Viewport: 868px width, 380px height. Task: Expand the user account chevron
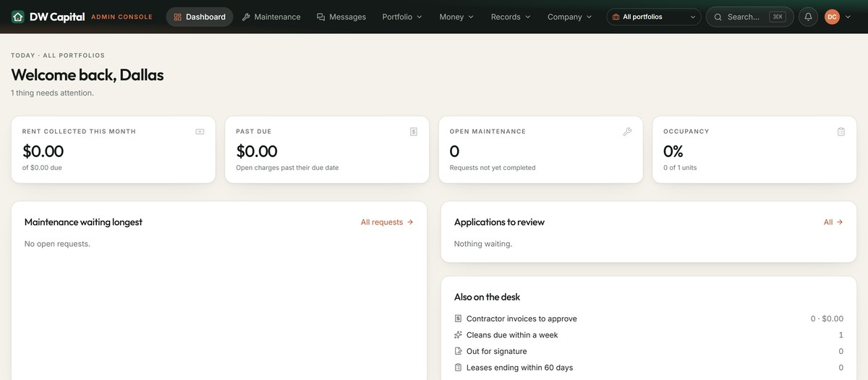[x=848, y=17]
